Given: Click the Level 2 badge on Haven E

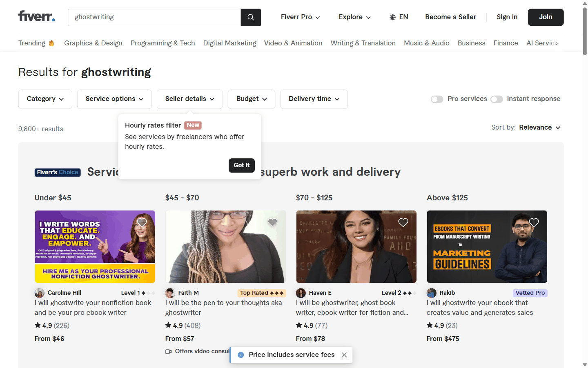Looking at the screenshot, I should coord(399,293).
